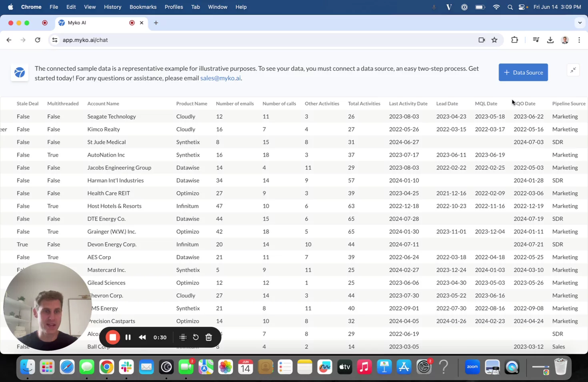Open Slack from the Dock
588x382 pixels.
point(126,367)
